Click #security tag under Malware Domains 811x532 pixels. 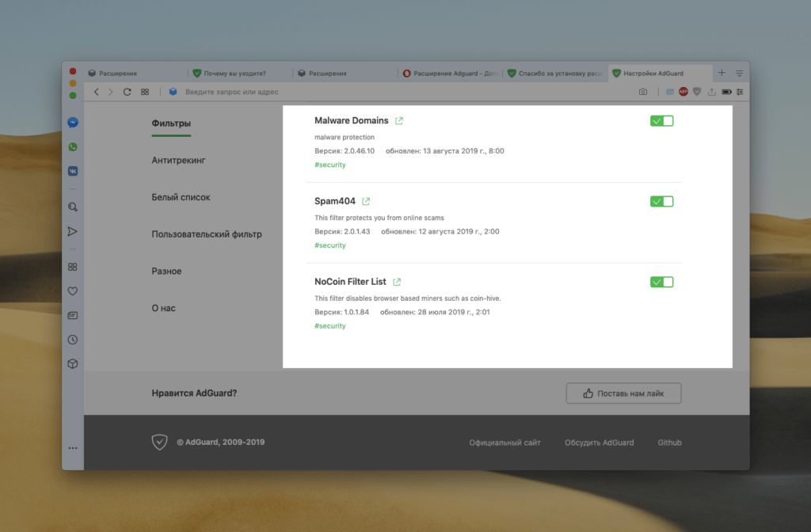pyautogui.click(x=330, y=165)
